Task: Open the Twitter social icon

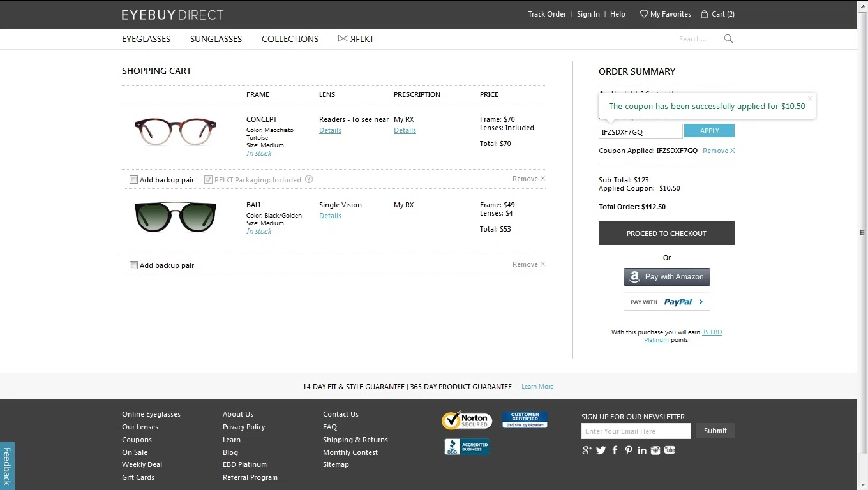Action: coord(601,450)
